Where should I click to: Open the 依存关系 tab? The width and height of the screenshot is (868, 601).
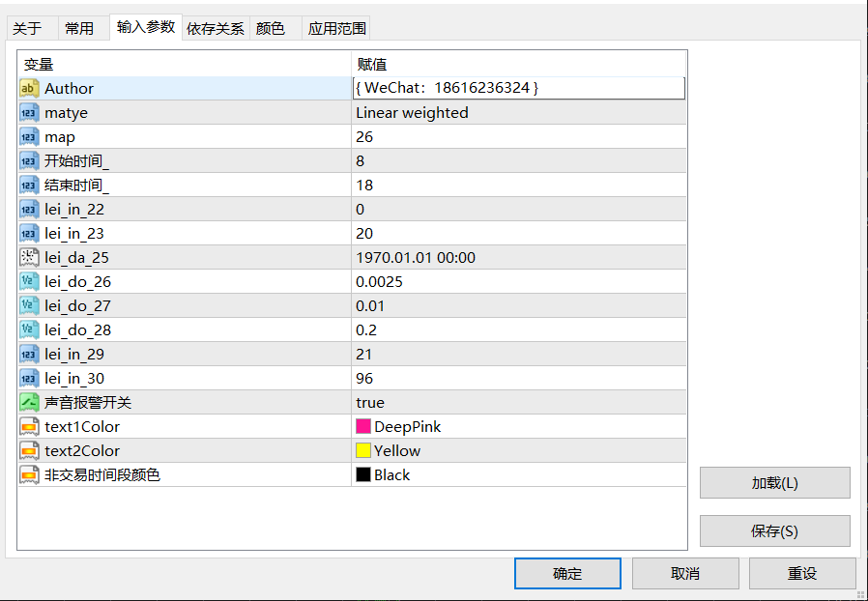click(x=216, y=28)
